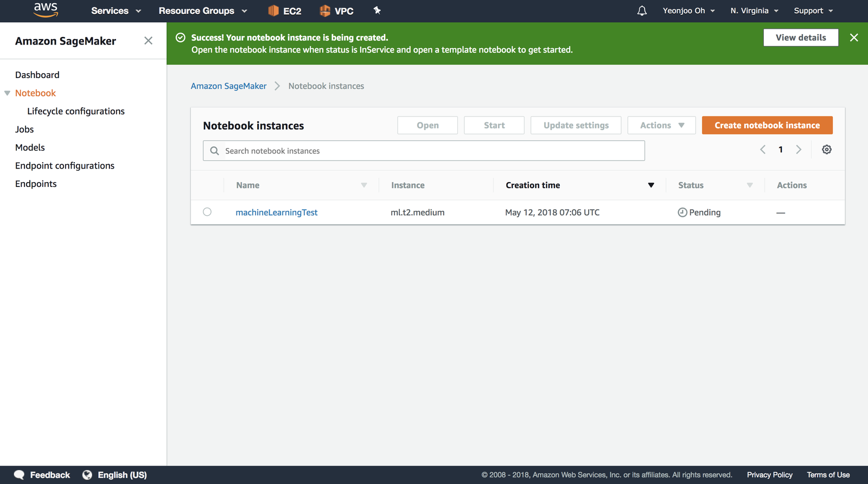Image resolution: width=868 pixels, height=484 pixels.
Task: Dismiss the green success banner
Action: tap(853, 37)
